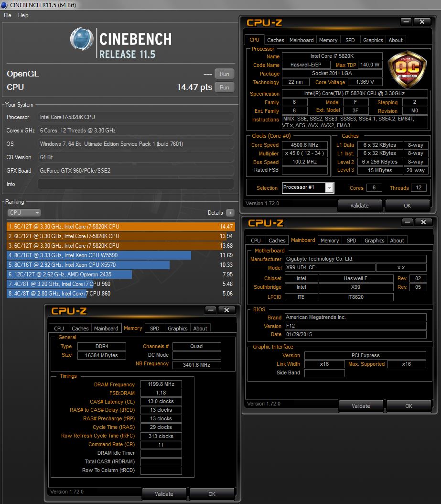Image resolution: width=441 pixels, height=504 pixels.
Task: Click Validate in CPU-Z Memory window
Action: pos(164,494)
